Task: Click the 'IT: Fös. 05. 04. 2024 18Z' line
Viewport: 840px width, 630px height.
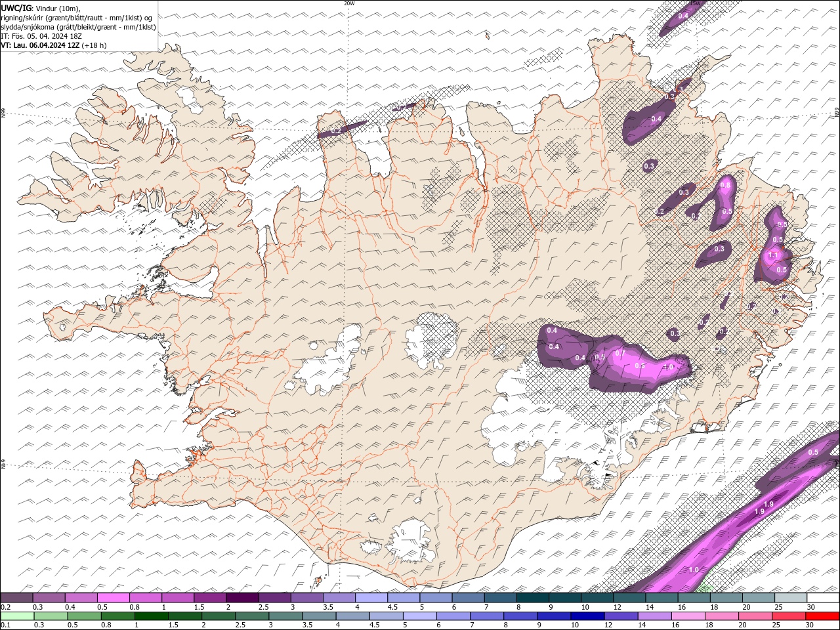Action: (x=41, y=36)
